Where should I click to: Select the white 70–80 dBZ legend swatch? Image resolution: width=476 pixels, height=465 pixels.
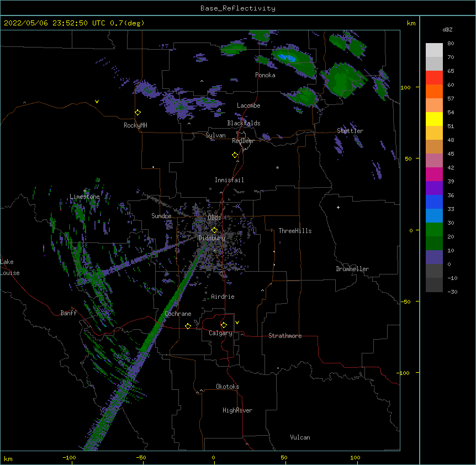(434, 50)
